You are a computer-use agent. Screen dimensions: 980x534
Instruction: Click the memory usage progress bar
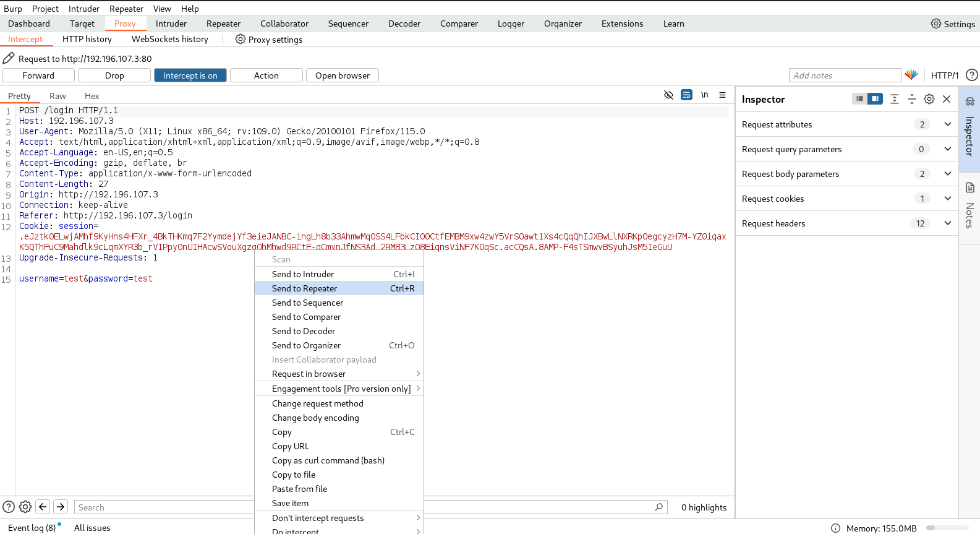coord(947,528)
